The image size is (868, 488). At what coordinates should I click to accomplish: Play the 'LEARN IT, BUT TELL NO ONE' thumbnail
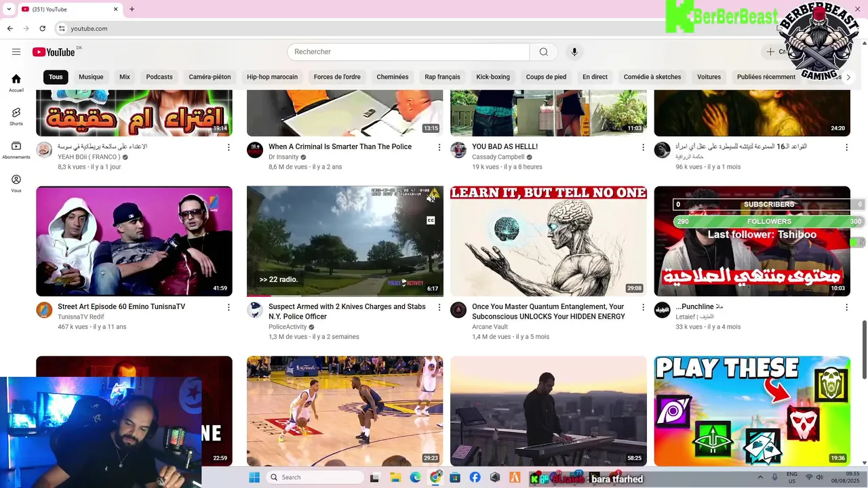point(549,241)
